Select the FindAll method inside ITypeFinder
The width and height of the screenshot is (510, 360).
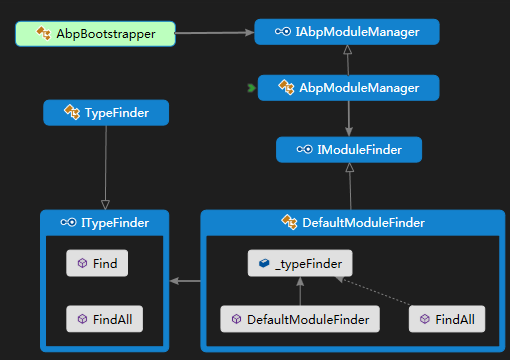coord(105,319)
